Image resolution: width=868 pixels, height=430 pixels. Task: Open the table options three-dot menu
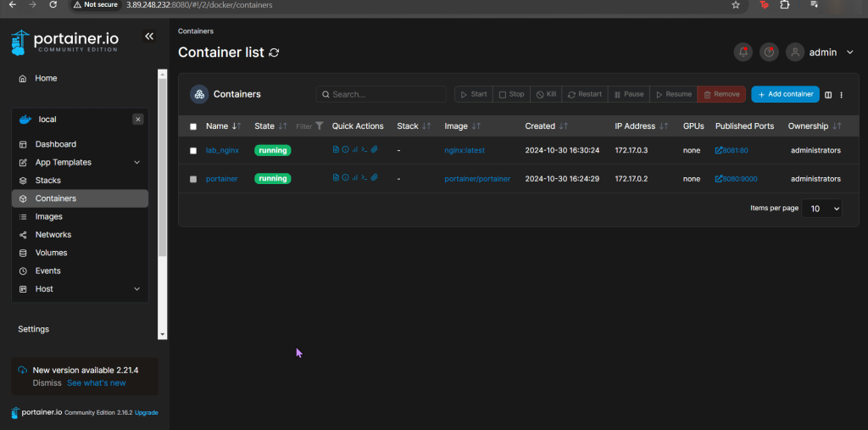(x=842, y=95)
